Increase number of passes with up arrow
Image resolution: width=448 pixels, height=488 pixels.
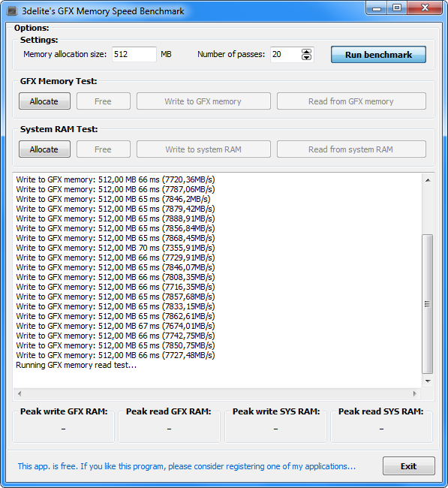[306, 52]
